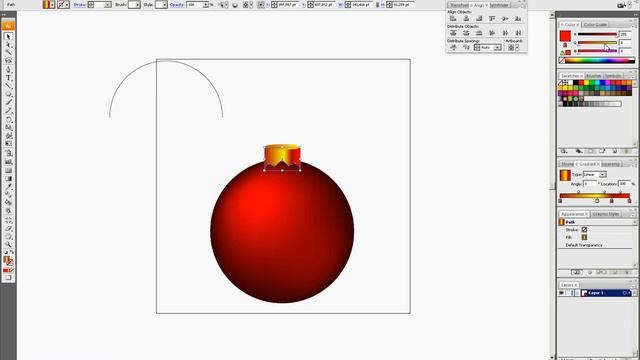640x360 pixels.
Task: Select the Magic Wand tool
Action: [x=8, y=53]
